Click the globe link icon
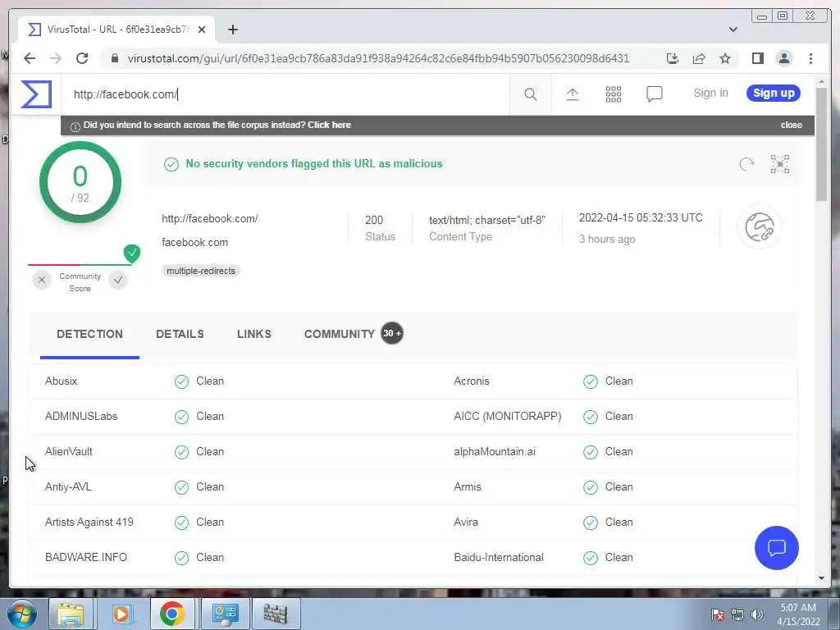The image size is (840, 630). (x=759, y=226)
